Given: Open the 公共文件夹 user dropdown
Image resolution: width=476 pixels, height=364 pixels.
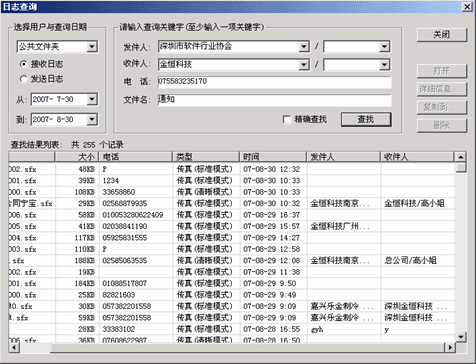Looking at the screenshot, I should tap(92, 47).
